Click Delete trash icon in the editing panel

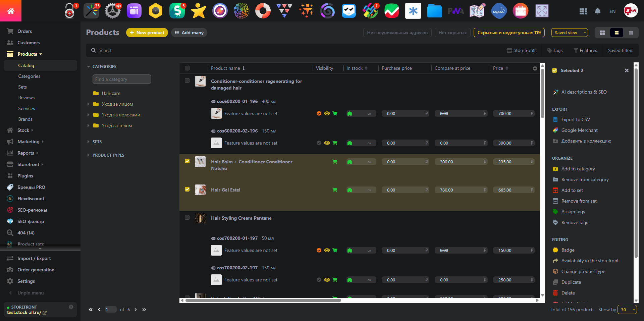[x=556, y=292]
